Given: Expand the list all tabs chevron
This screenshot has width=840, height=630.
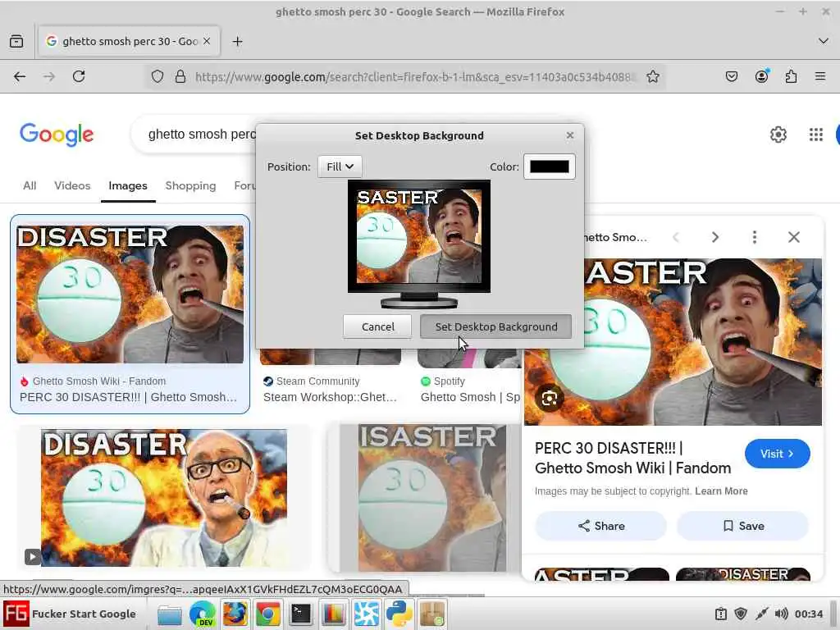Looking at the screenshot, I should tap(824, 41).
